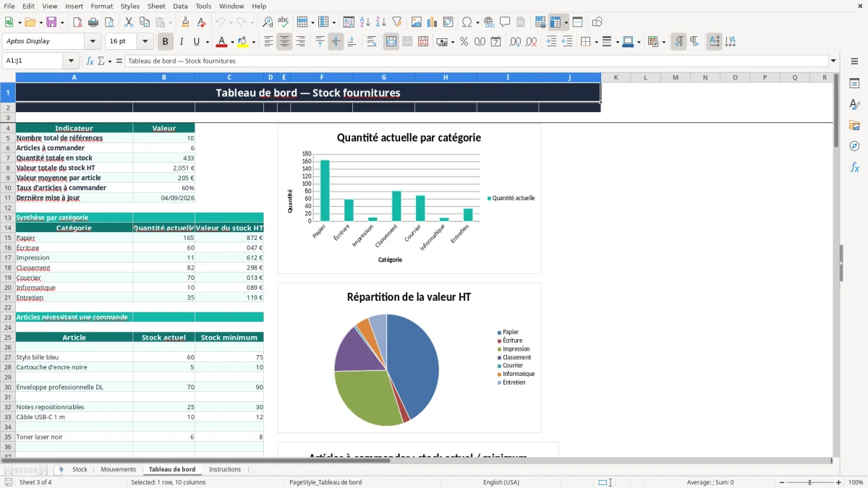This screenshot has width=868, height=488.
Task: Open the font name dropdown
Action: 94,41
